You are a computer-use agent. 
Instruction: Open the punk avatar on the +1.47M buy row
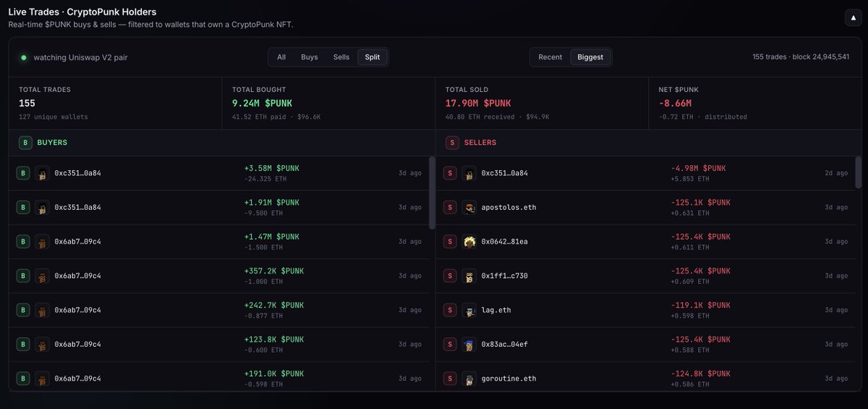[x=43, y=242]
